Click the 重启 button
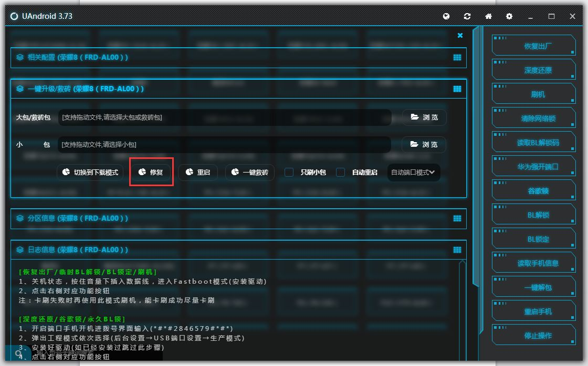 (x=197, y=173)
